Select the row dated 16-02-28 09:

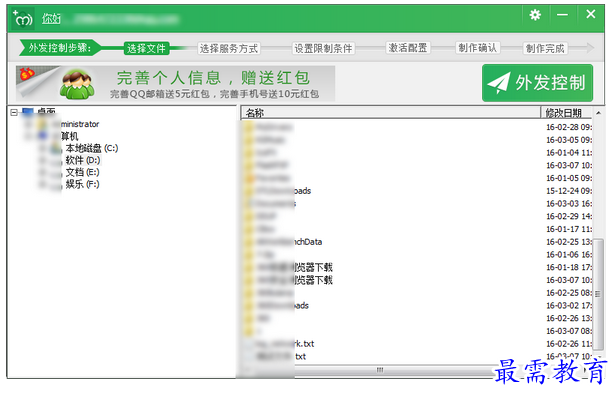[x=416, y=127]
